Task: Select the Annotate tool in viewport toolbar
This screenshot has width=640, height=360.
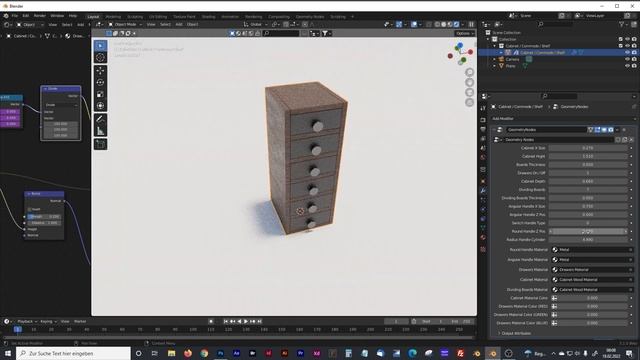Action: (100, 119)
